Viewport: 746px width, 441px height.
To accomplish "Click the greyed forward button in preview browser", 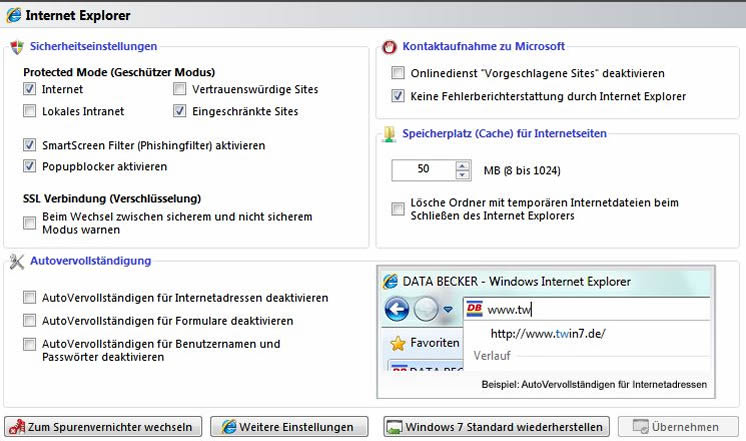I will (x=426, y=310).
